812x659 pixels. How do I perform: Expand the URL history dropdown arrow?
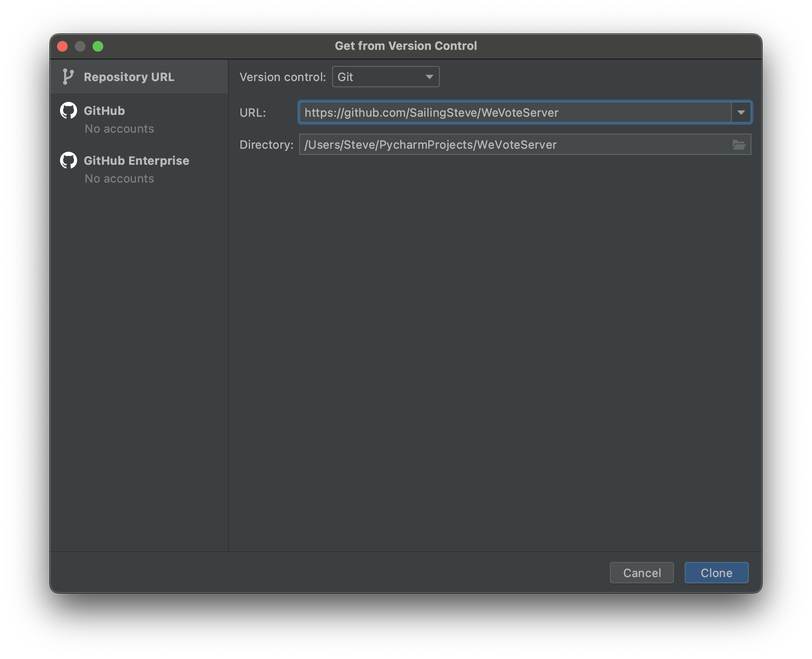pos(741,113)
